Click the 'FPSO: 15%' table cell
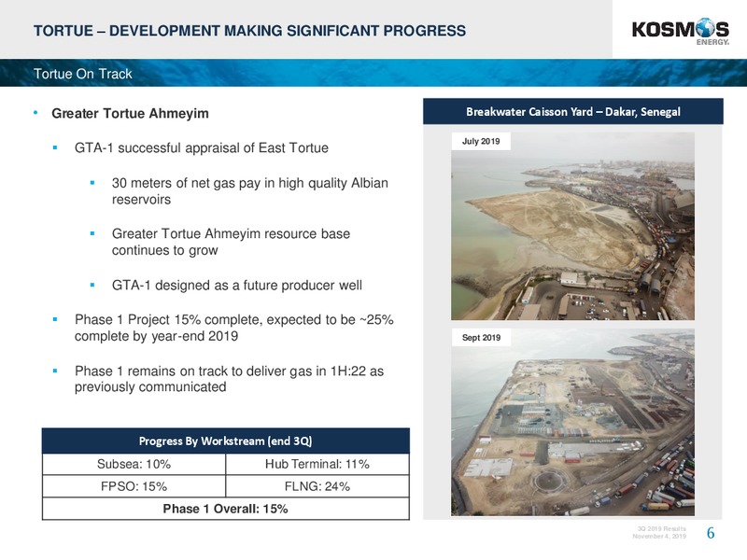Viewport: 747px width, 560px height. 134,486
